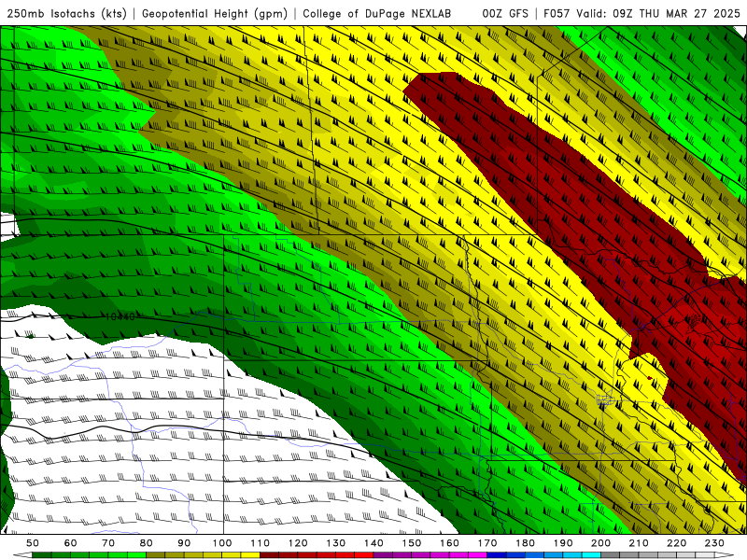This screenshot has height=560, width=747.
Task: Click the '140' color scale label
Action: (374, 543)
